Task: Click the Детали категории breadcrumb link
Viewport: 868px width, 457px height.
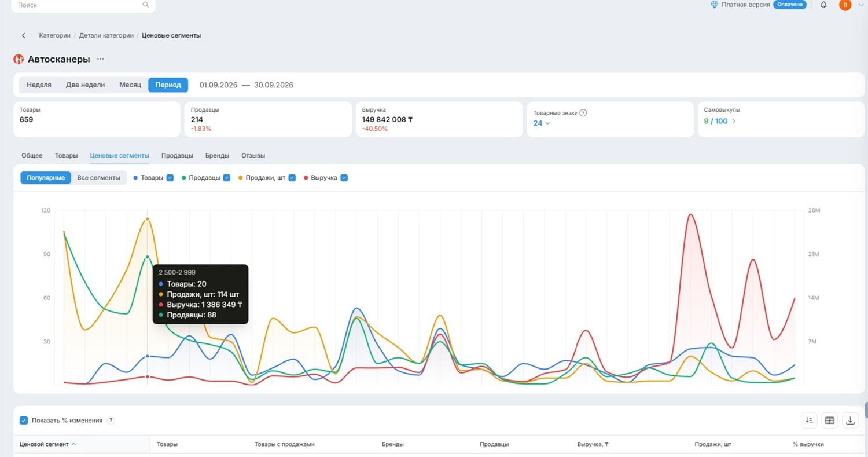Action: click(x=106, y=35)
